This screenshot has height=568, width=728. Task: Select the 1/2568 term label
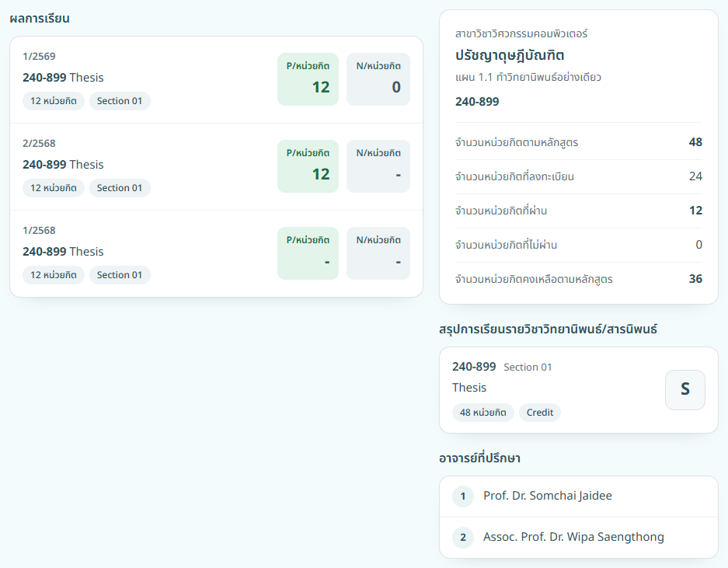pos(39,230)
